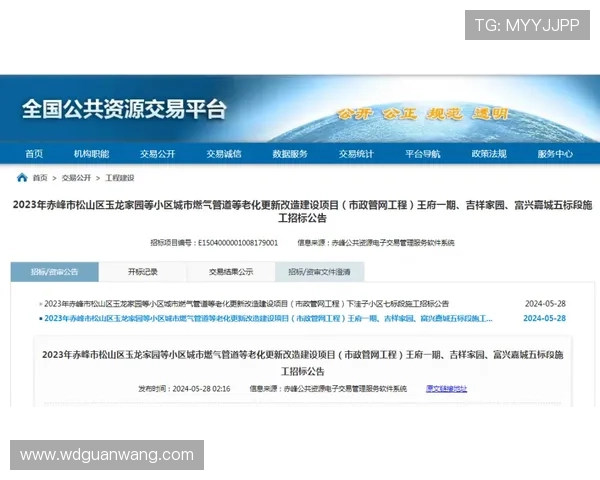Click date 2024-05-28 of 下洼子小区七标段 row
Viewport: 600px width, 480px height.
coord(545,304)
